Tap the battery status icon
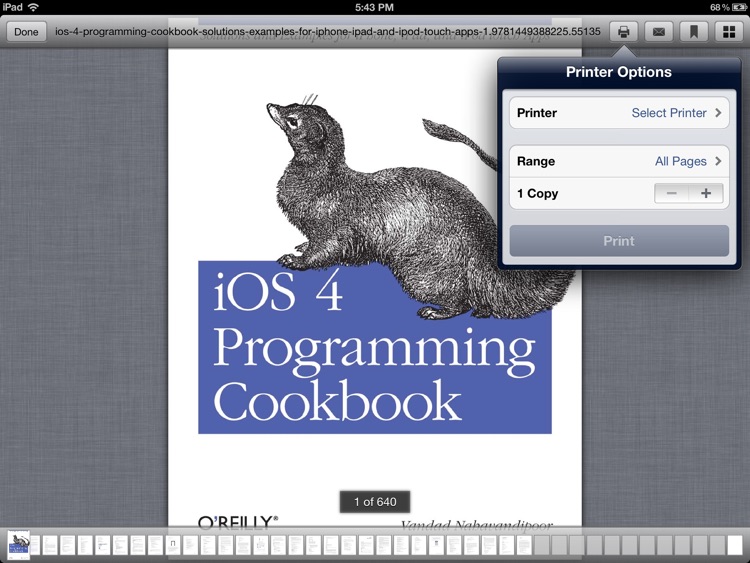 739,7
